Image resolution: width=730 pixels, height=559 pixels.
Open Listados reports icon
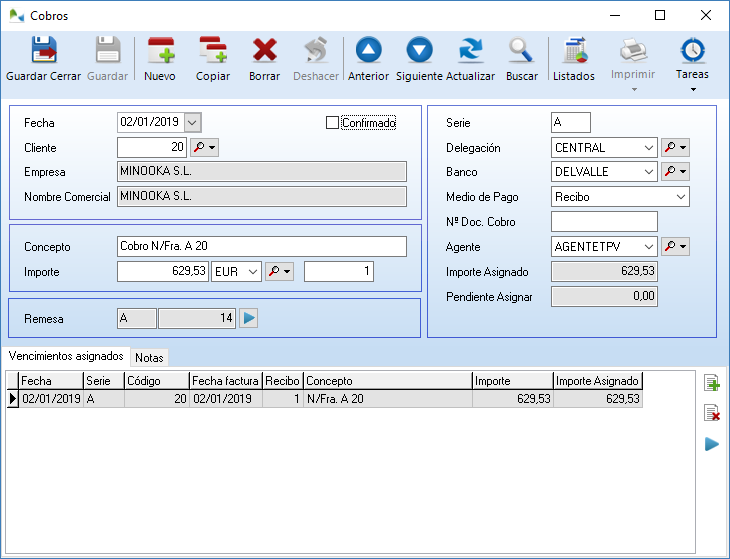click(574, 59)
